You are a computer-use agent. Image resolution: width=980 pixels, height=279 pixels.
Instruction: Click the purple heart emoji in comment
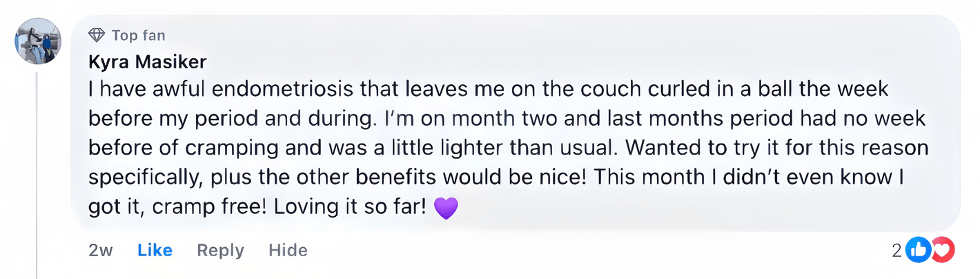[x=447, y=208]
